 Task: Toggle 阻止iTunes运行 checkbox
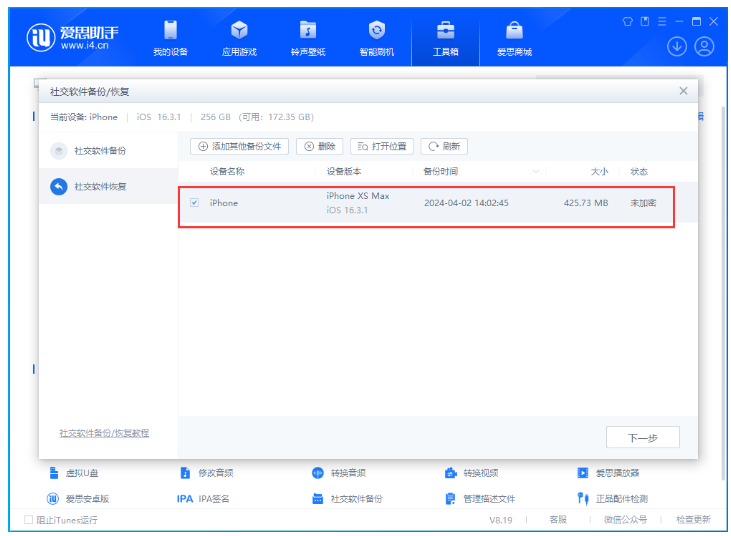coord(28,520)
